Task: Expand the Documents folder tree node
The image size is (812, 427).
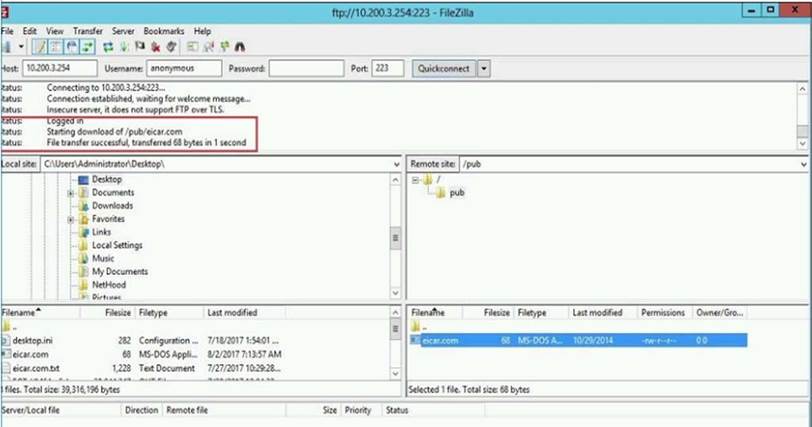Action: click(71, 193)
